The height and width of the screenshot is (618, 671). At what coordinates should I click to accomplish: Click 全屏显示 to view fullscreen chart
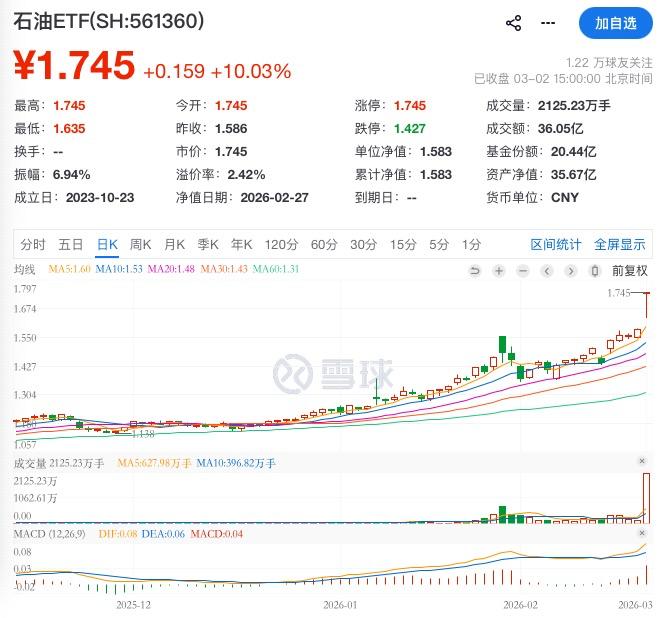coord(620,244)
